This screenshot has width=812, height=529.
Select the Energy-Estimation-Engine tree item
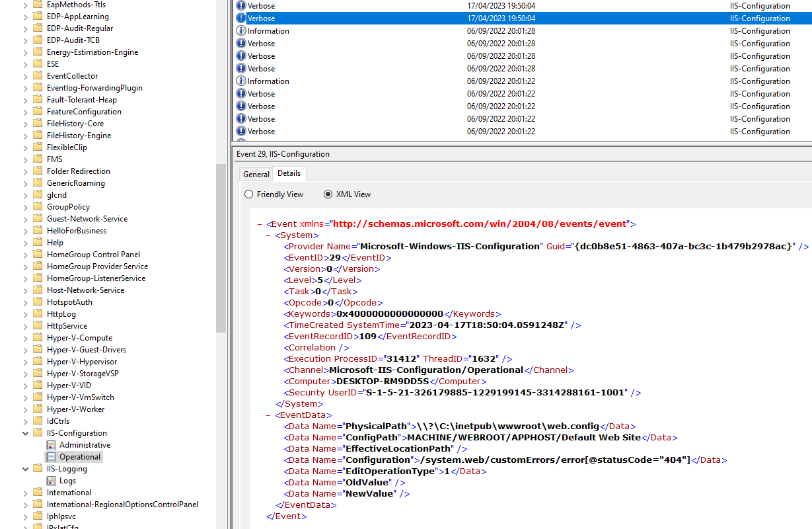92,52
